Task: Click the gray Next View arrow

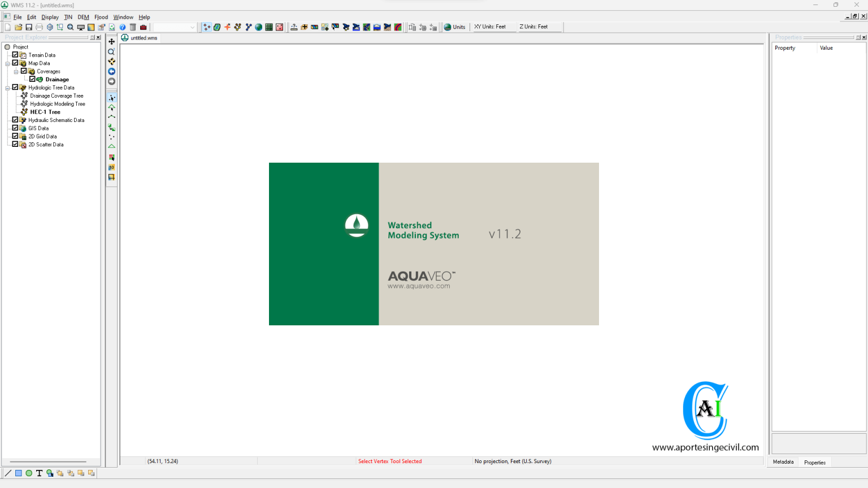Action: (x=111, y=81)
